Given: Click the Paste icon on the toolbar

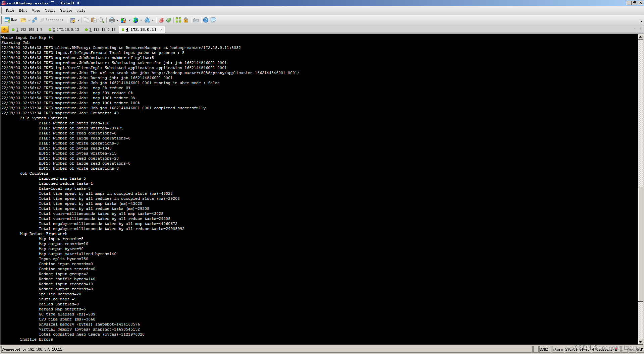Looking at the screenshot, I should tap(94, 20).
